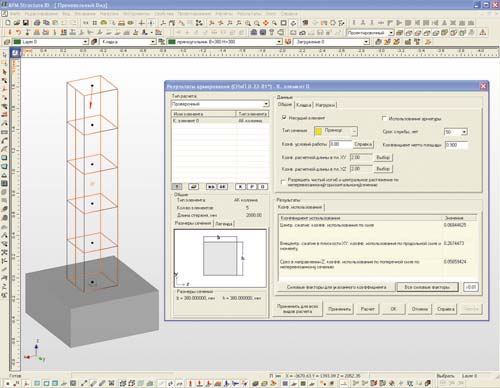The height and width of the screenshot is (388, 500).
Task: Toggle the Р filter button under element list
Action: 252,187
